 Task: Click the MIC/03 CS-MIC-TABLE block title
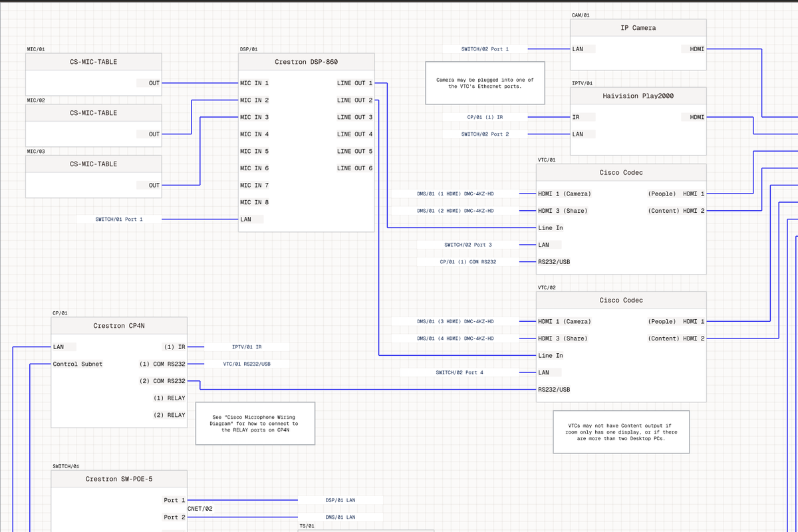click(x=93, y=164)
